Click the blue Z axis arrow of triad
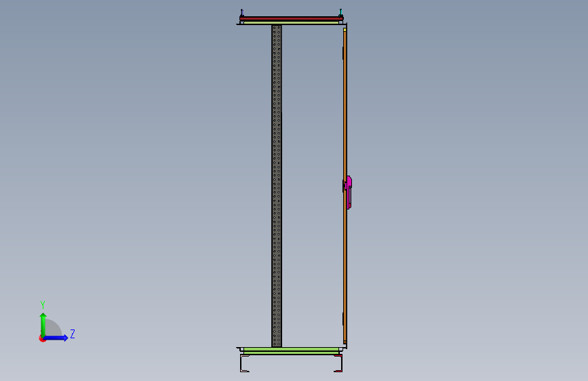 point(56,338)
